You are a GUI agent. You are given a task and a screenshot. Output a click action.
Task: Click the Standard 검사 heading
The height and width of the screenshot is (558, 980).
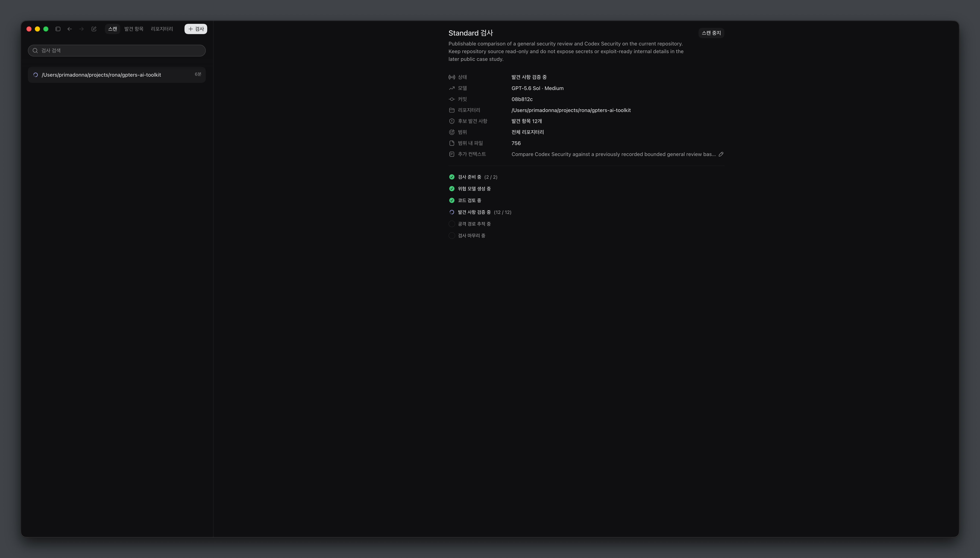(471, 33)
